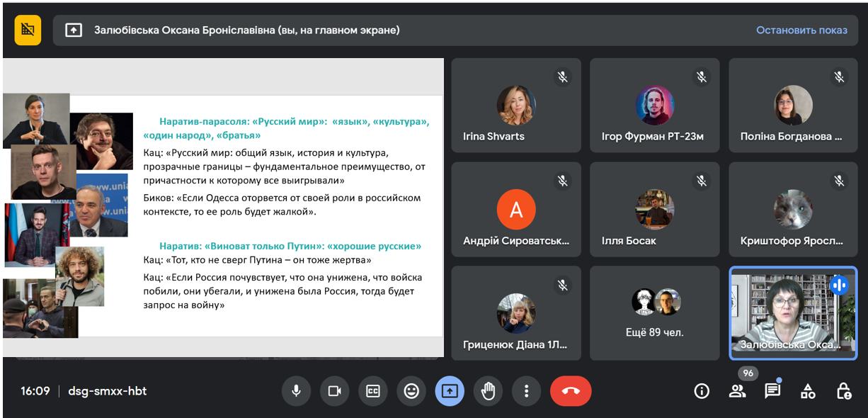Image resolution: width=868 pixels, height=418 pixels.
Task: Mute the microphone in the call bar
Action: (x=296, y=391)
